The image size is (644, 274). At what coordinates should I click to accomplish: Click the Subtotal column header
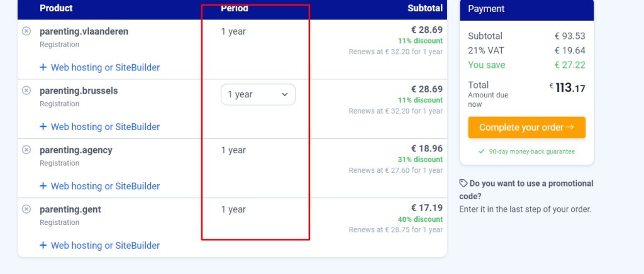(x=425, y=8)
